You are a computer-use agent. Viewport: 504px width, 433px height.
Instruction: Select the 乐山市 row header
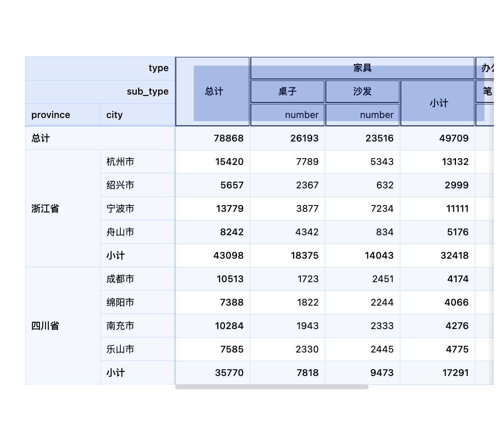(x=138, y=349)
